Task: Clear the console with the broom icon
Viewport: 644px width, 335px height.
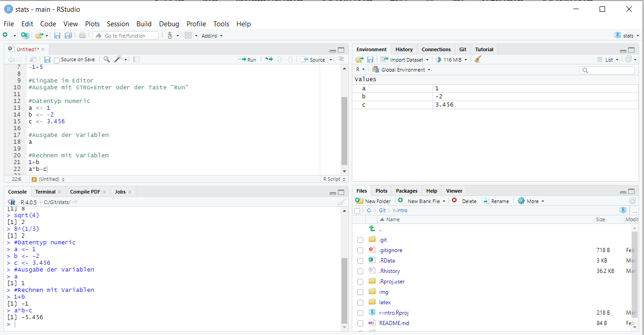Action: coord(342,202)
